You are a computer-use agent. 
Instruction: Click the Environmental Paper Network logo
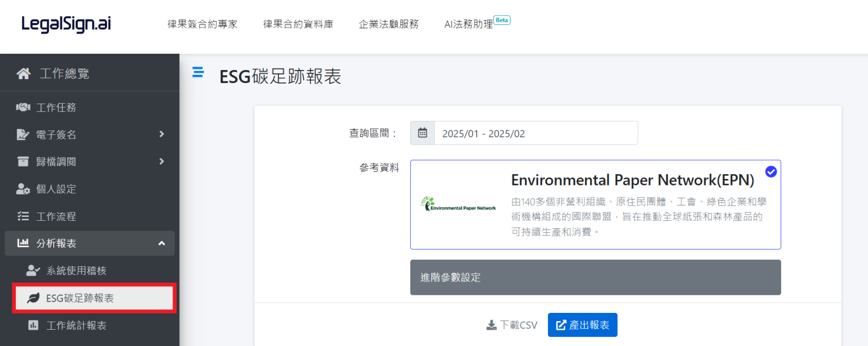tap(458, 204)
